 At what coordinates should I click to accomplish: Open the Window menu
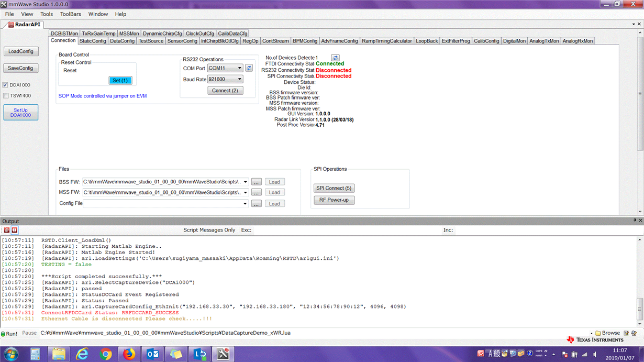(98, 14)
